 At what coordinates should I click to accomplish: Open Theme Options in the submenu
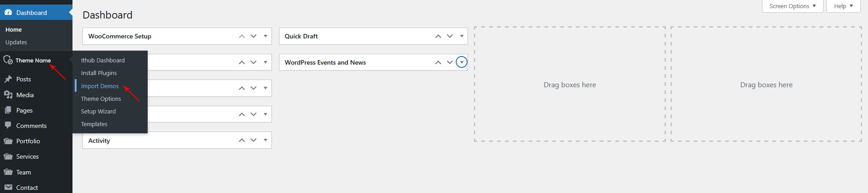click(x=101, y=99)
